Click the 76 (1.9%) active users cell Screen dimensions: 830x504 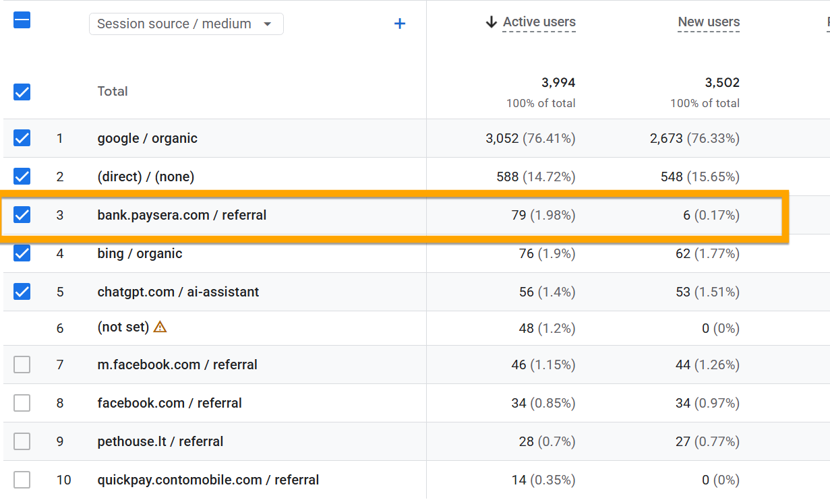click(x=547, y=253)
